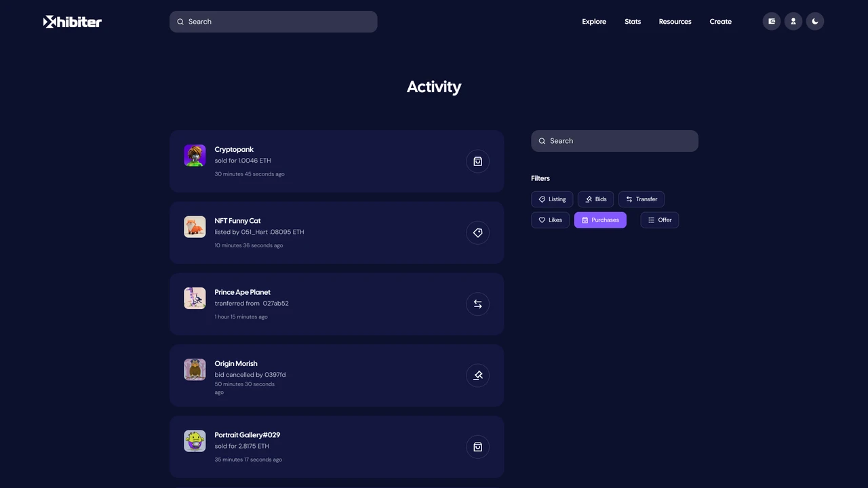Focus the activity sidebar Search field
The width and height of the screenshot is (868, 488).
pos(614,141)
